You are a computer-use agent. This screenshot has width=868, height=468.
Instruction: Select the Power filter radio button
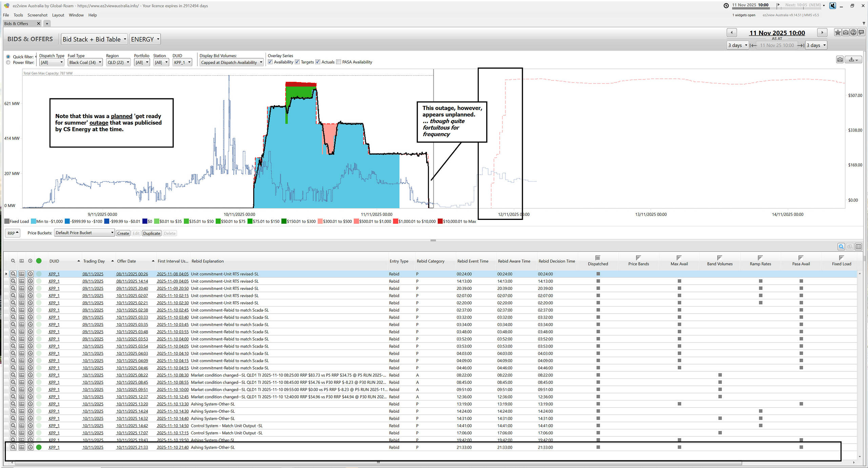coord(8,62)
